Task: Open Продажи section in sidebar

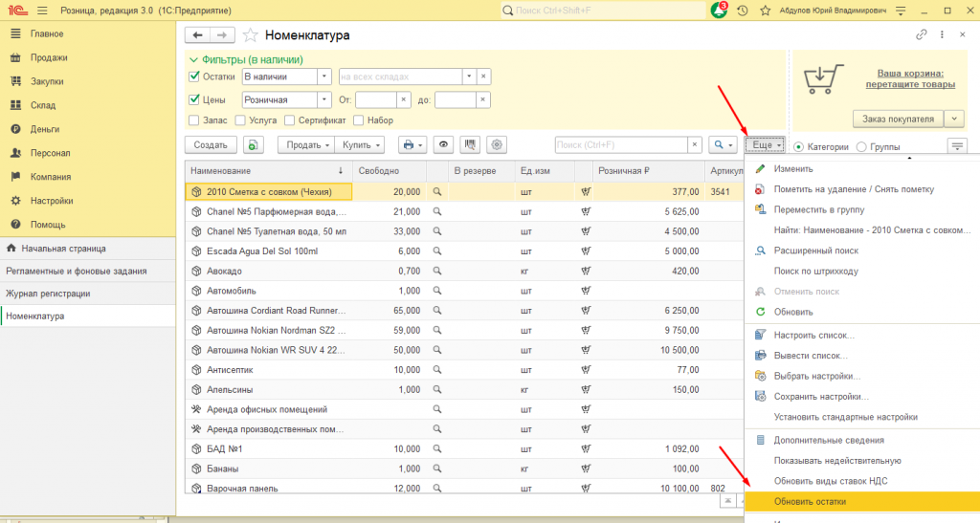Action: pyautogui.click(x=49, y=57)
